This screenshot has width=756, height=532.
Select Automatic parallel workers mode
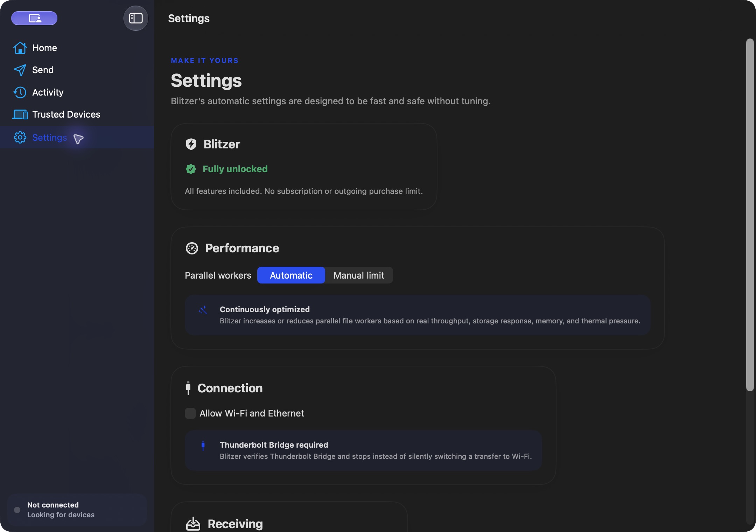pyautogui.click(x=291, y=275)
